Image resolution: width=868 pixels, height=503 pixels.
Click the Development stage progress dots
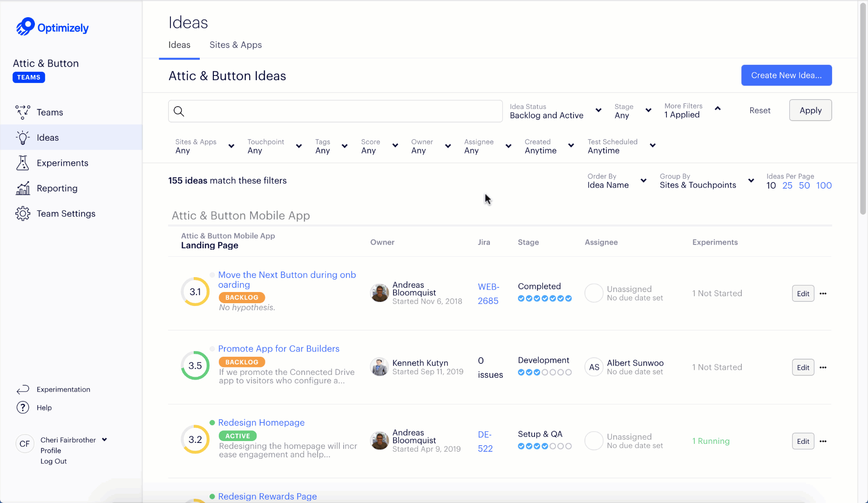[x=545, y=373]
